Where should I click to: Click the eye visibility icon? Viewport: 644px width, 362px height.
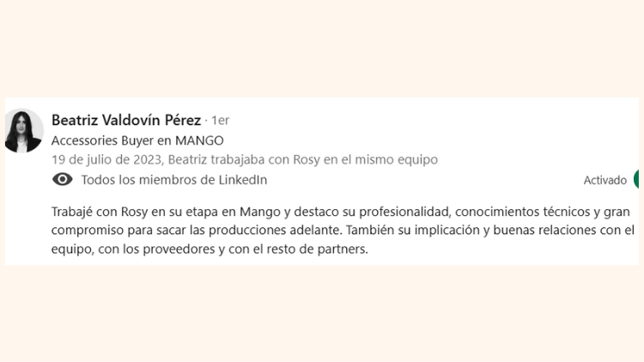[x=63, y=179]
